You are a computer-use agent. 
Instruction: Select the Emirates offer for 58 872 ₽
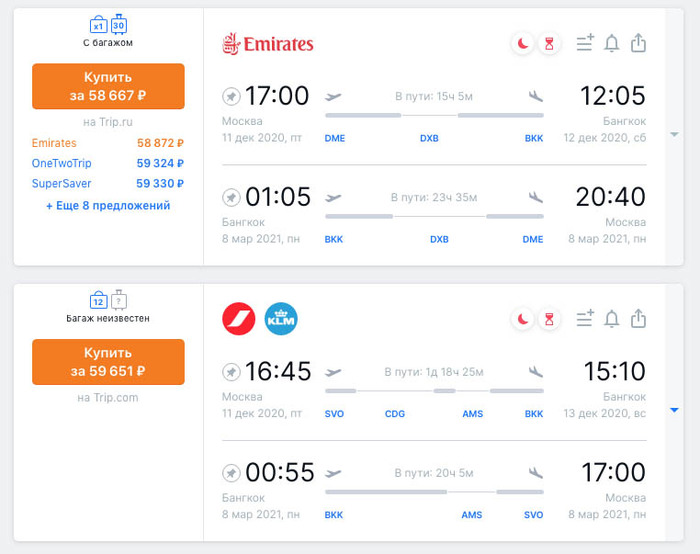108,143
